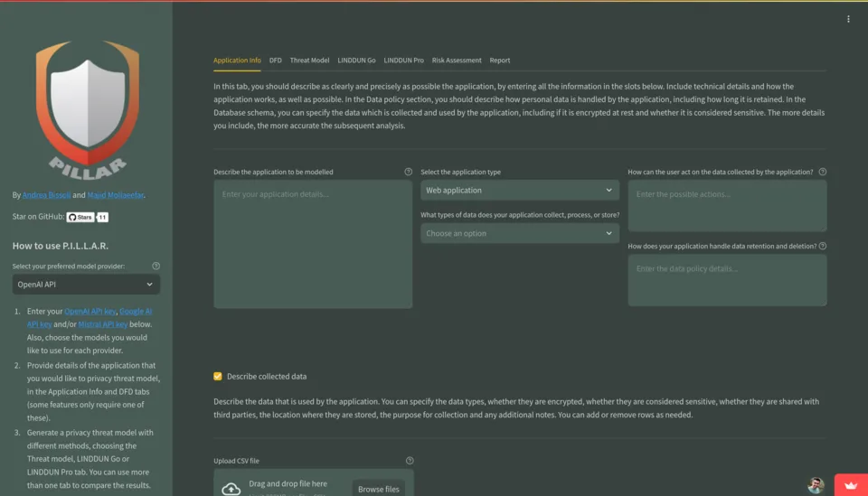The height and width of the screenshot is (496, 868).
Task: Click help icon beside user actions question
Action: click(x=823, y=172)
